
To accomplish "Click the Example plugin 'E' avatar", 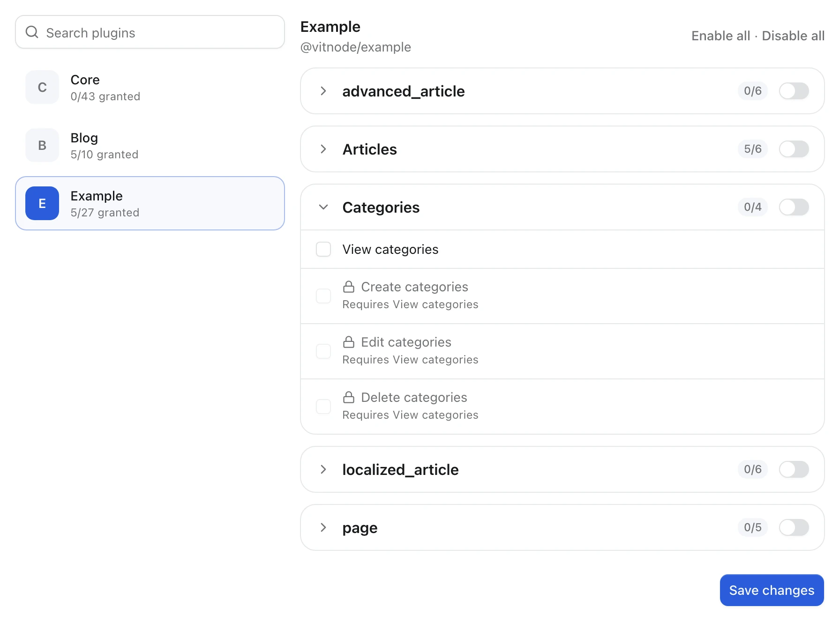I will click(x=42, y=203).
